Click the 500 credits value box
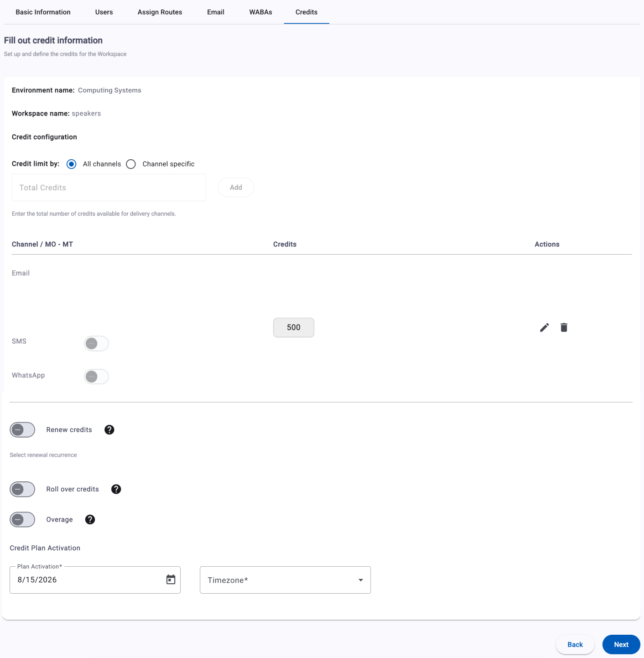Image resolution: width=644 pixels, height=658 pixels. pyautogui.click(x=294, y=328)
